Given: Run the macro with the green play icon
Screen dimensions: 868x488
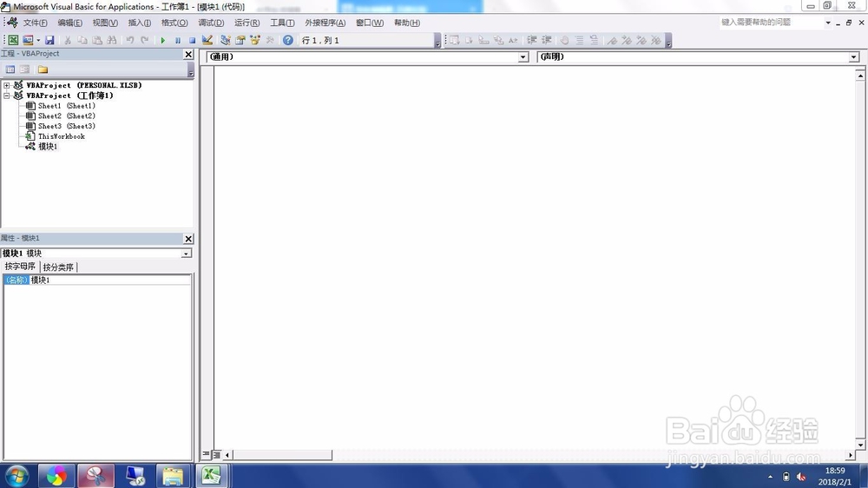Looking at the screenshot, I should [163, 40].
